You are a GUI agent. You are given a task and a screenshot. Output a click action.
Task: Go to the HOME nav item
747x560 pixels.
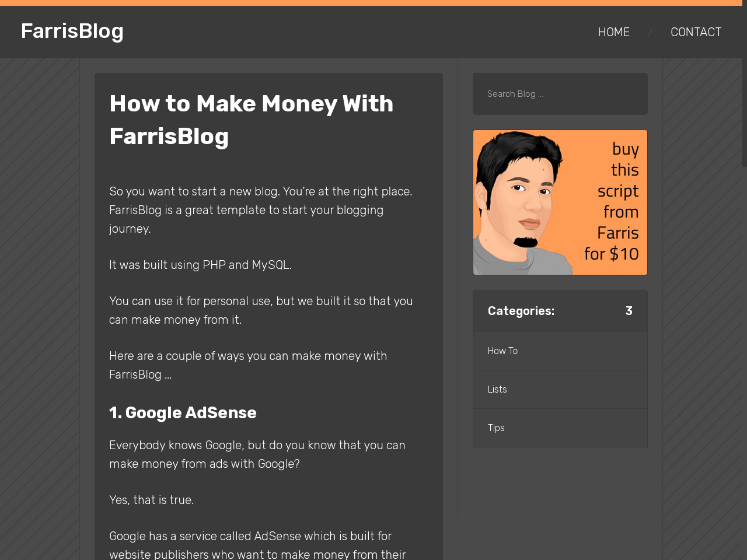[x=614, y=32]
